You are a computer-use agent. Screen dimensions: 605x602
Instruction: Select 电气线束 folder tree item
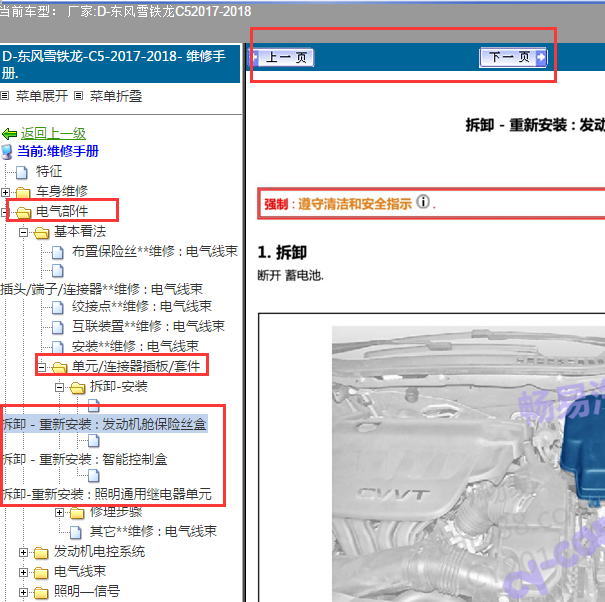tap(80, 571)
